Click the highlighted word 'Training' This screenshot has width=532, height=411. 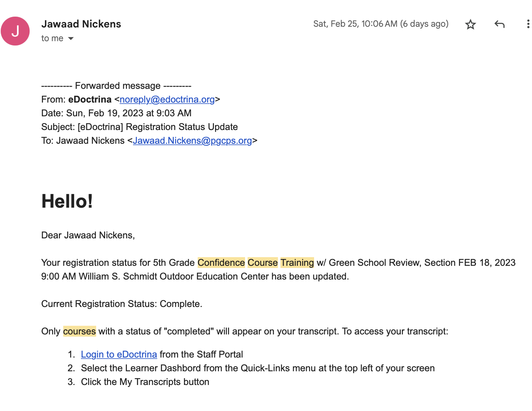[x=297, y=263]
